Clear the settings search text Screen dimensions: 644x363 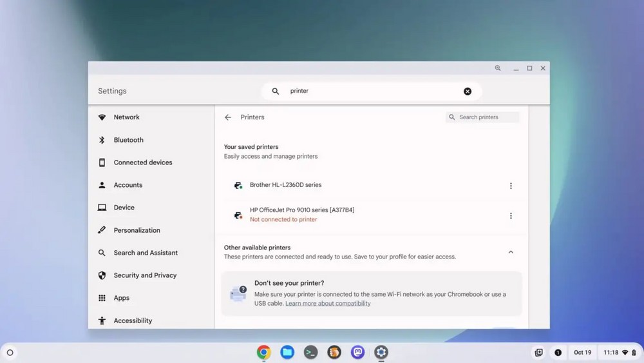[468, 92]
